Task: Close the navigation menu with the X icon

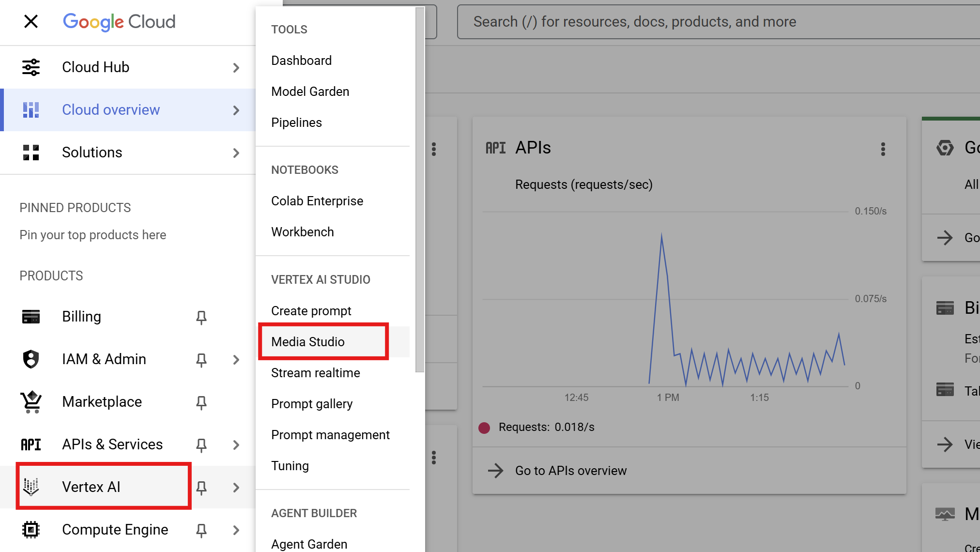Action: coord(31,21)
